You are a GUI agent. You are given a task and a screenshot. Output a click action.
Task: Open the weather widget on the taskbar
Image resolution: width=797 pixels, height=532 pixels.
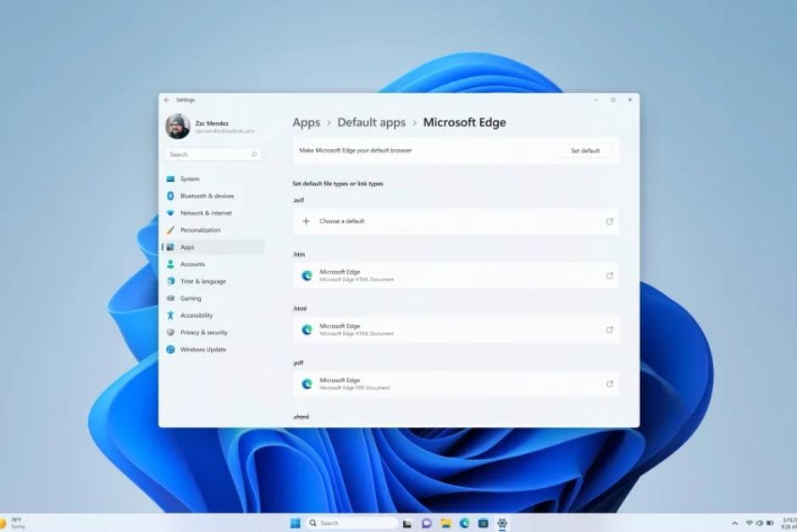(14, 523)
